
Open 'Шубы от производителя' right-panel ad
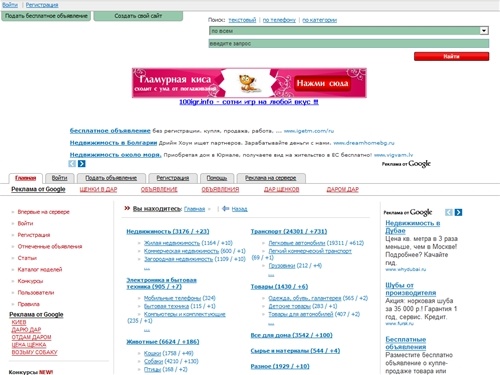tap(411, 289)
